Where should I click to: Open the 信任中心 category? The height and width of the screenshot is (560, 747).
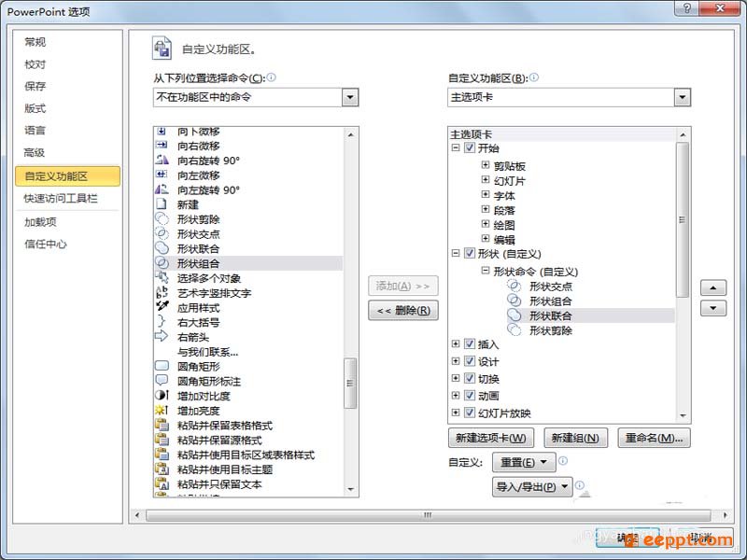point(45,244)
